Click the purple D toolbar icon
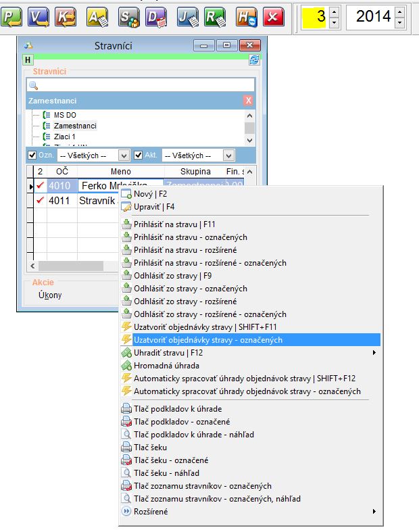This screenshot has height=532, width=419. [157, 16]
